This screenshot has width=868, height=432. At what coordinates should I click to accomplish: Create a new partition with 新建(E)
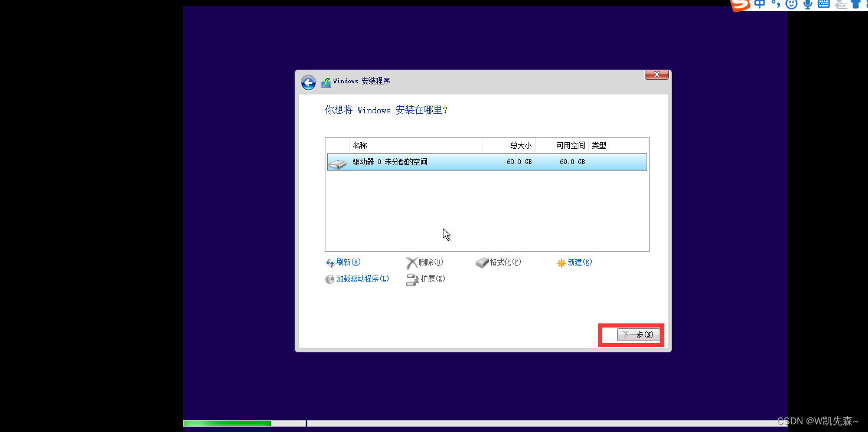coord(580,263)
